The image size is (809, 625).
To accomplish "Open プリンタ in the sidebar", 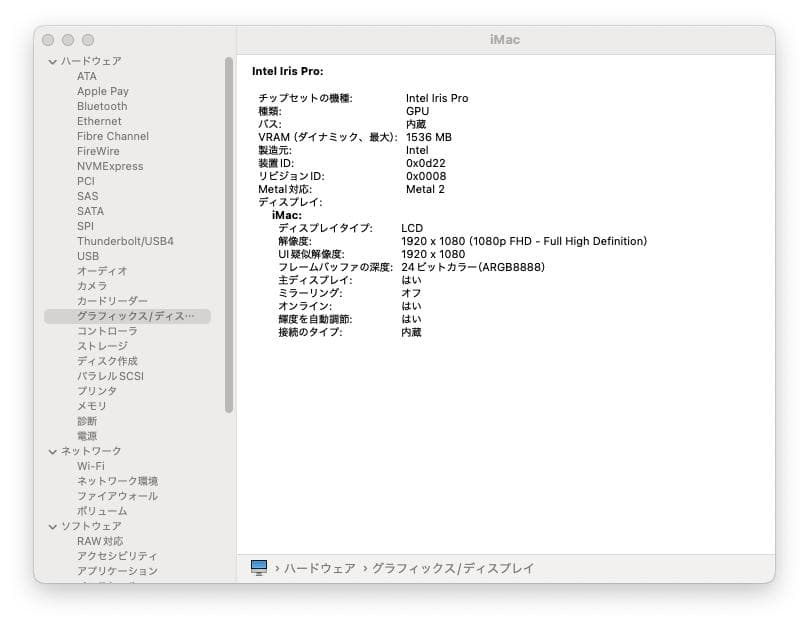I will click(97, 391).
